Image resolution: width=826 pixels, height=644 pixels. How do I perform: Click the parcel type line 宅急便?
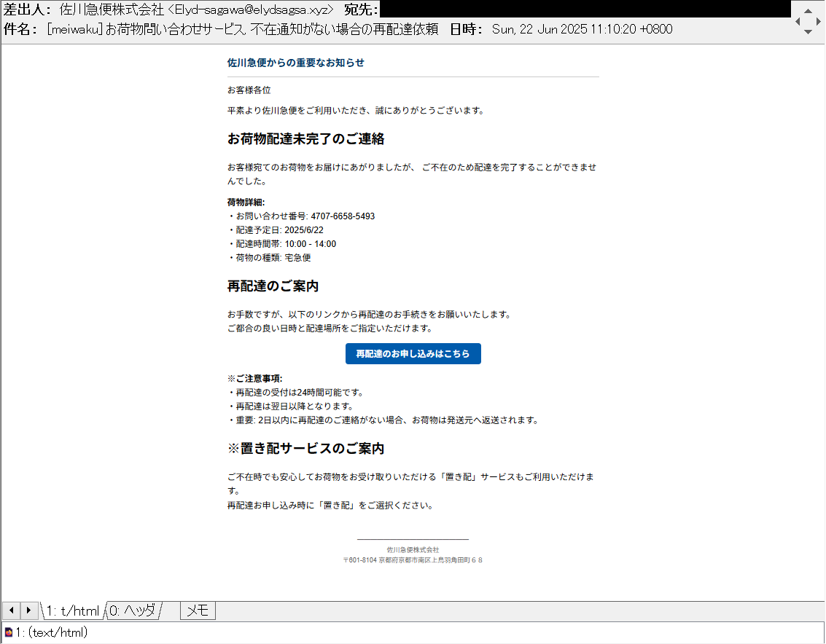tap(269, 257)
